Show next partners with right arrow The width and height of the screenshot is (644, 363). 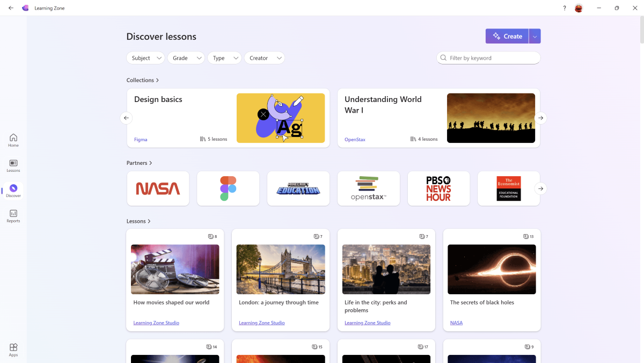click(541, 188)
